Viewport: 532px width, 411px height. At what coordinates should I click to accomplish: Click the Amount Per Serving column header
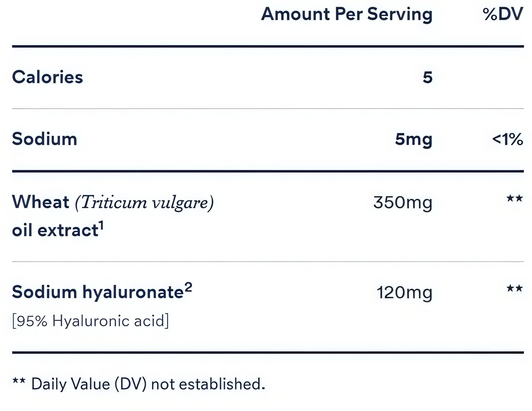347,15
